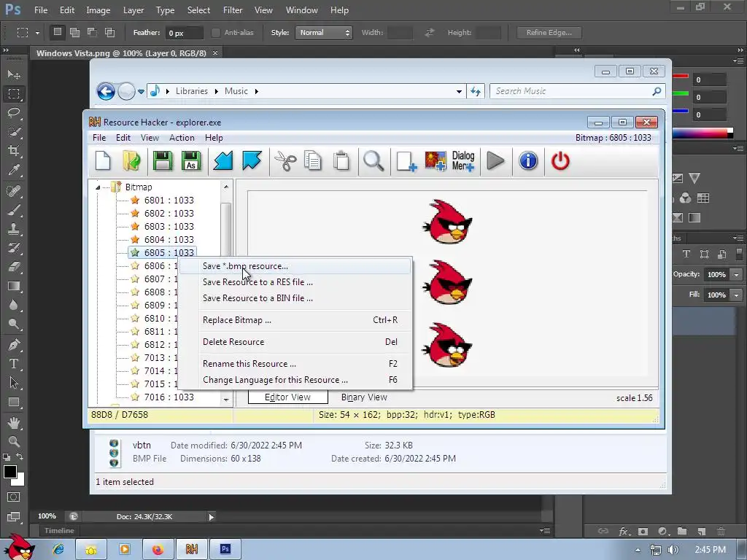Open the Dialog Merge toolbar button
747x560 pixels.
point(463,161)
